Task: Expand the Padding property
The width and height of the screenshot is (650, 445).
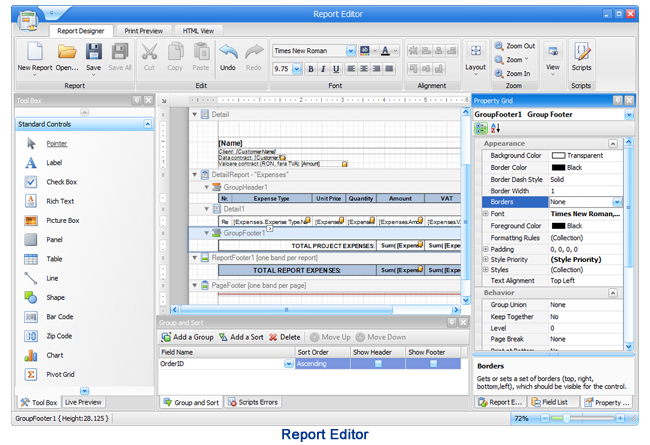Action: click(485, 249)
